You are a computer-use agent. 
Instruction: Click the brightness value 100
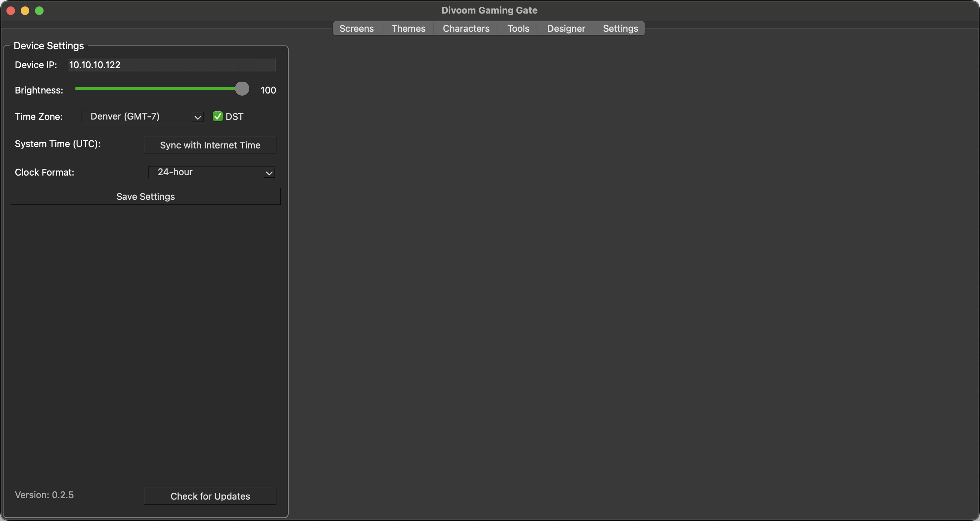tap(268, 90)
